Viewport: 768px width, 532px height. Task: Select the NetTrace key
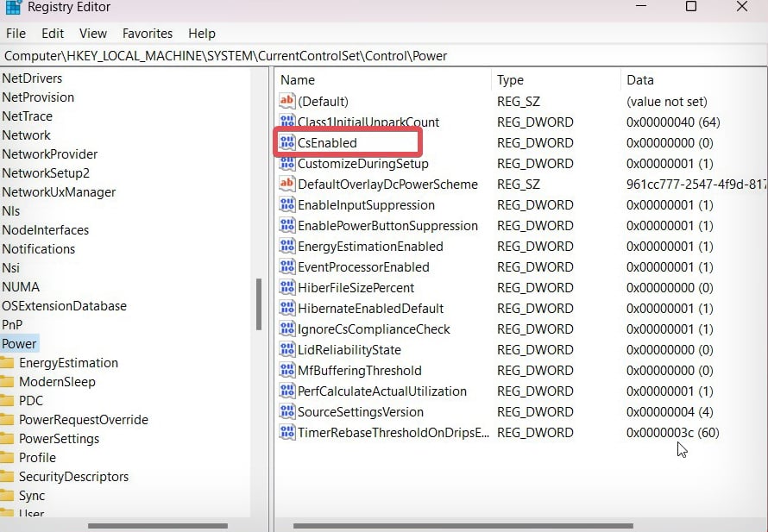click(27, 116)
